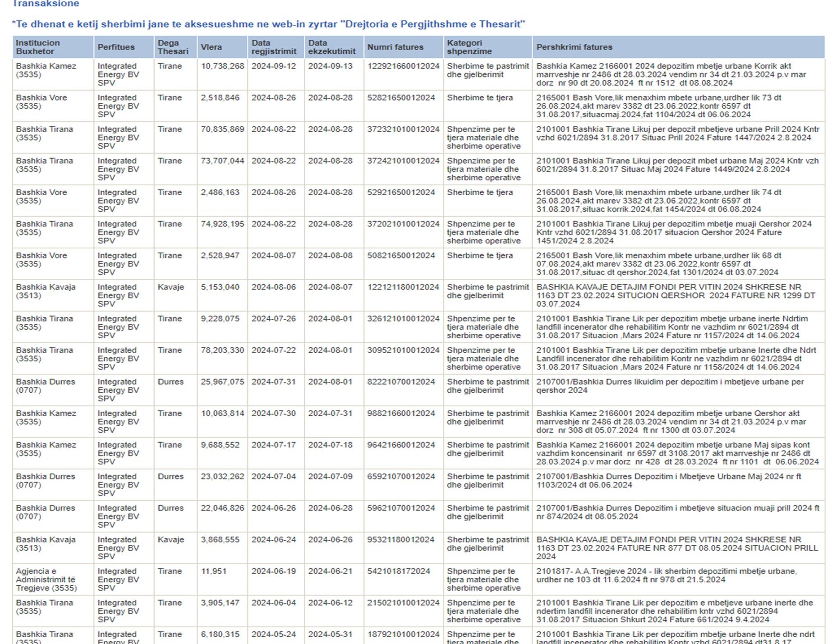
Task: Select the Kategori shpenzime column header
Action: coord(469,47)
